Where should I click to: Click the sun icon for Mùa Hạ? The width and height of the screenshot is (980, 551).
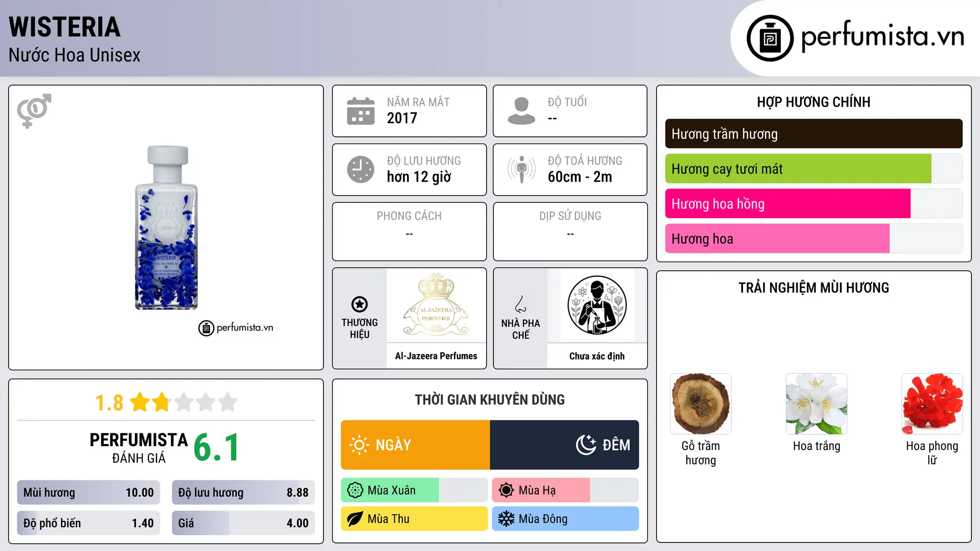(x=506, y=490)
